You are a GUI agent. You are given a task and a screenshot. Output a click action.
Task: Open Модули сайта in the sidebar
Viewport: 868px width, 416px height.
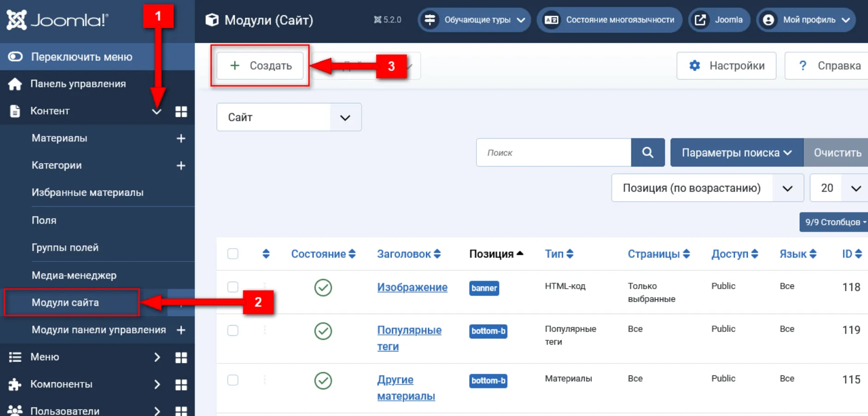click(x=65, y=303)
